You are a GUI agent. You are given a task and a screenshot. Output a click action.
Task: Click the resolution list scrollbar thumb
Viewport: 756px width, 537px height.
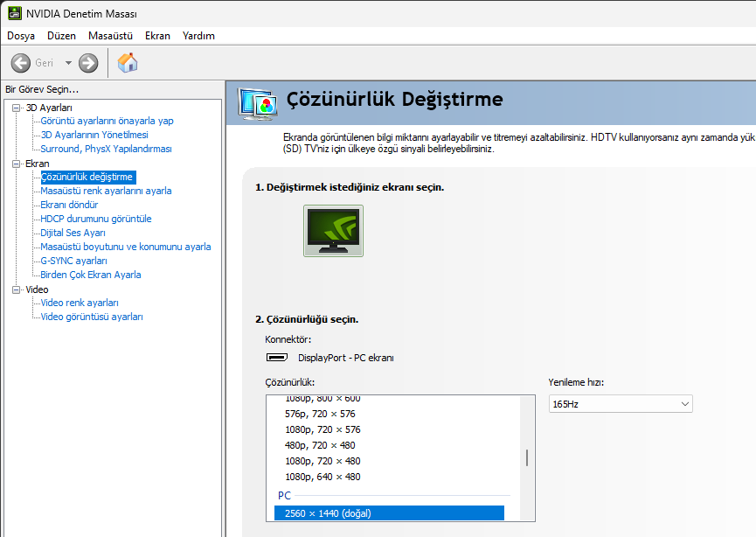[x=526, y=457]
